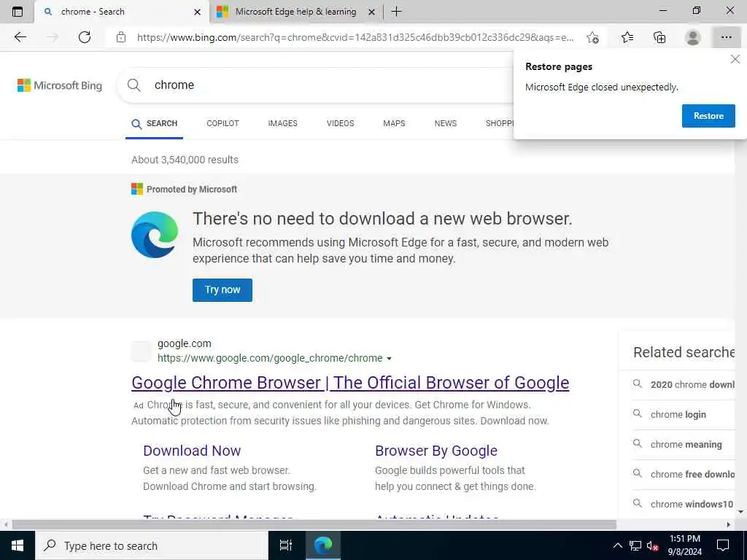Open the IMAGES tab
This screenshot has height=560, width=747.
282,123
